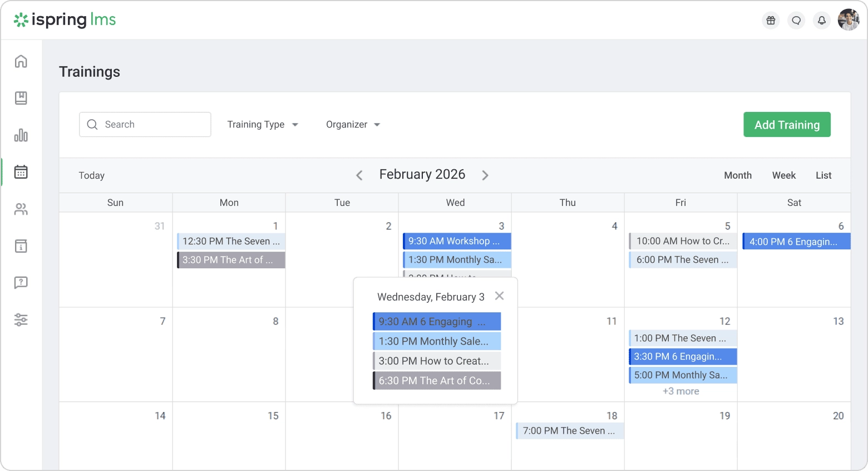The width and height of the screenshot is (868, 471).
Task: Click the Add Training button
Action: (787, 125)
